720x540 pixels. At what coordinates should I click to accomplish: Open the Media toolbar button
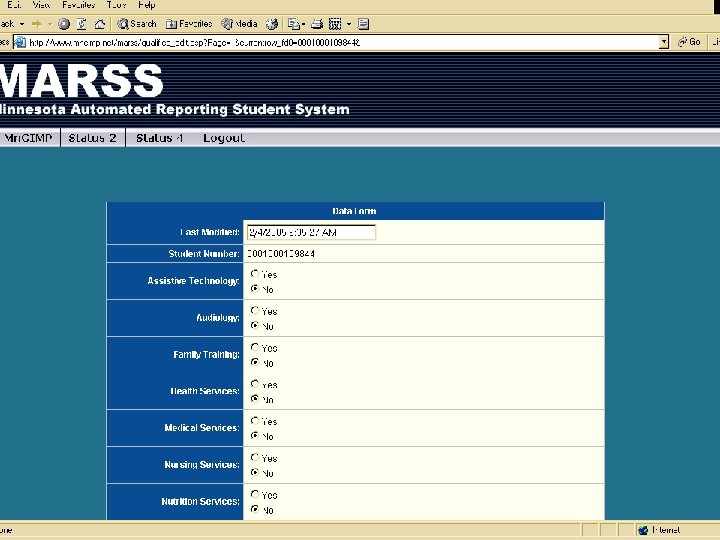click(239, 24)
